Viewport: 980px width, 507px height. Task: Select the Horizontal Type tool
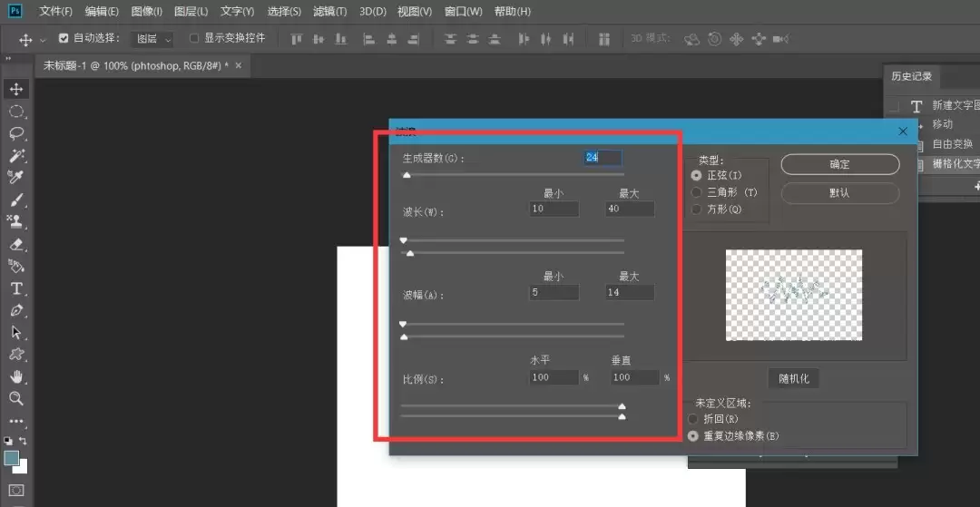tap(16, 288)
